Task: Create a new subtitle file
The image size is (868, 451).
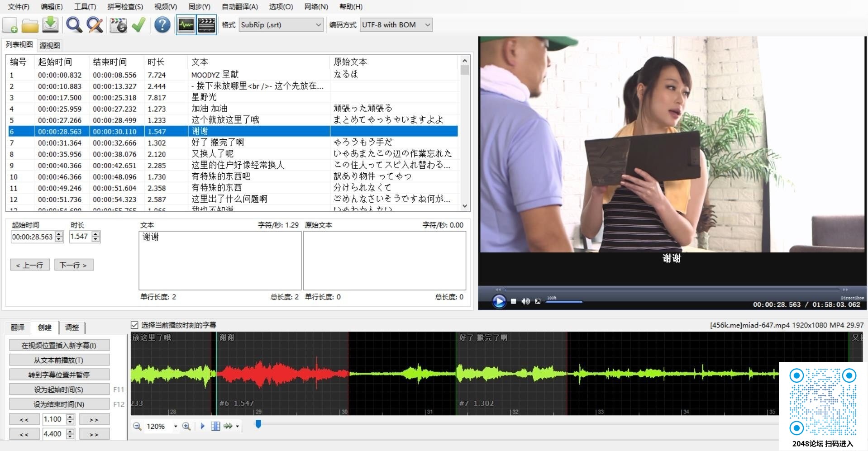Action: point(10,25)
